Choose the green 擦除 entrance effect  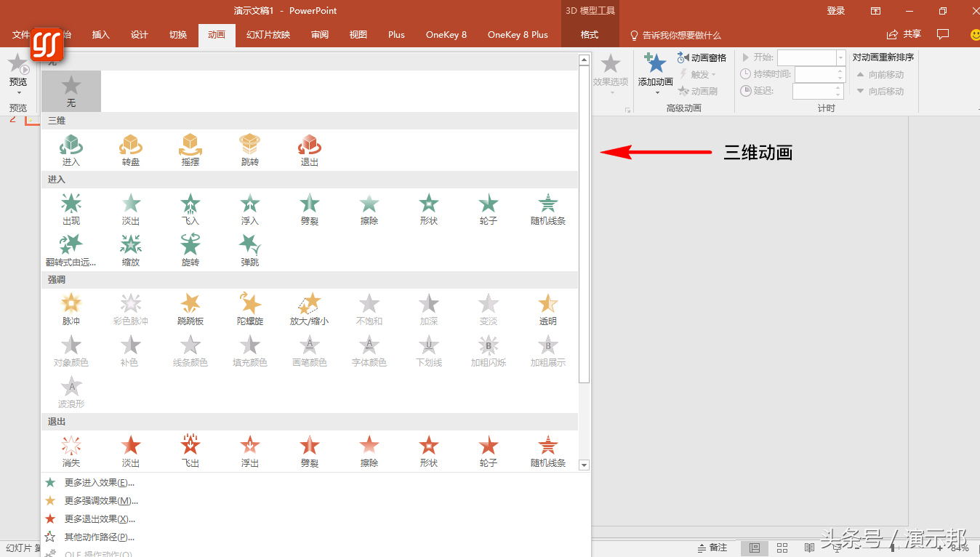[x=369, y=209]
